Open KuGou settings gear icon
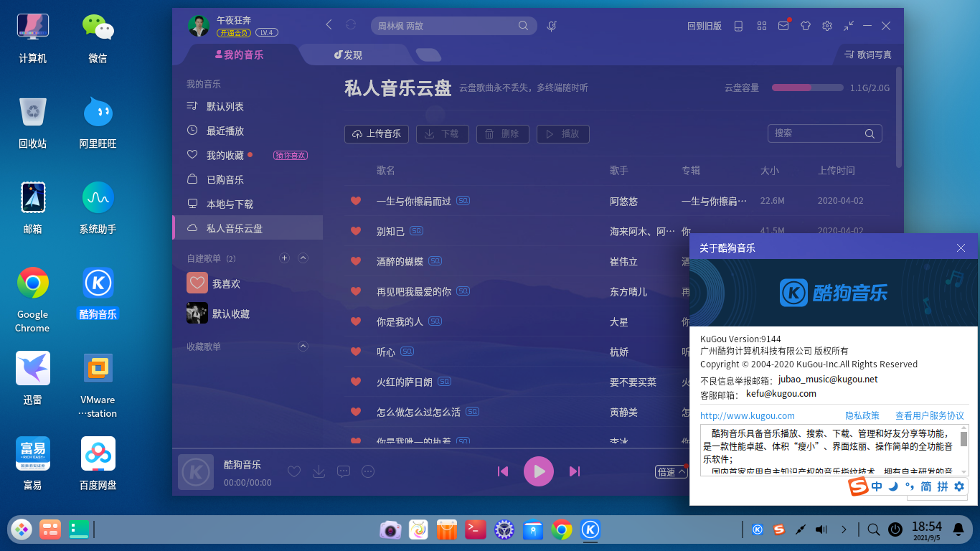This screenshot has width=980, height=551. (826, 26)
